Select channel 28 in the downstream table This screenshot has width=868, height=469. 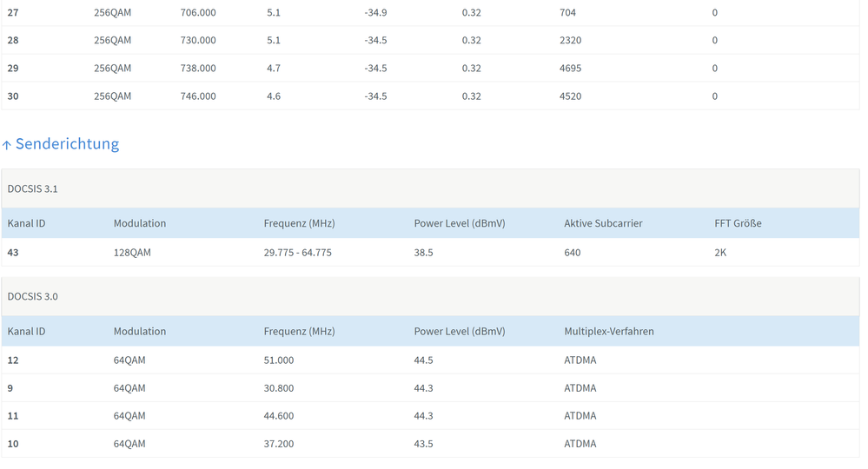tap(13, 40)
